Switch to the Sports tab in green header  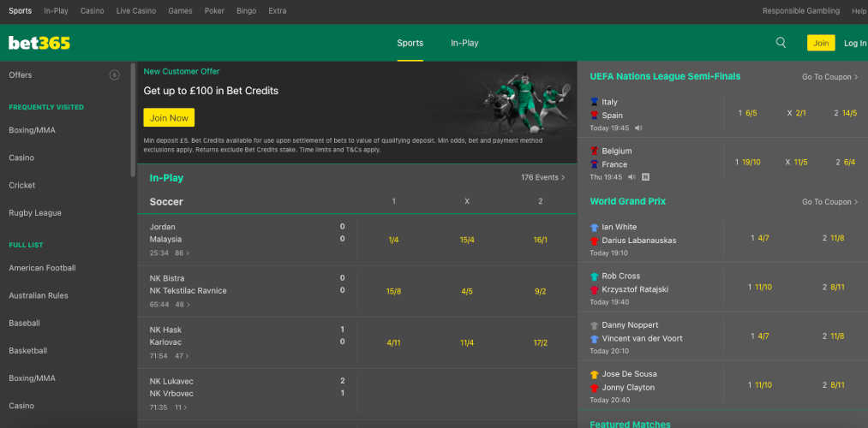point(410,43)
